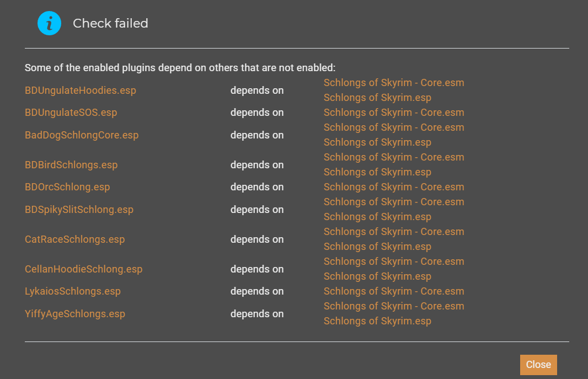Screen dimensions: 588x379
Task: Open the BDSpikySlitSchlong.esp plugin link
Action: [x=79, y=210]
